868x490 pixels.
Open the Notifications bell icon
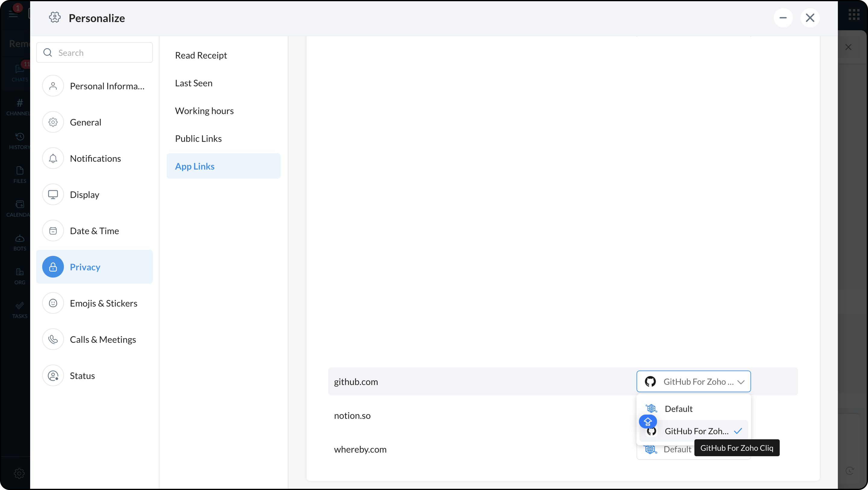[x=53, y=158]
